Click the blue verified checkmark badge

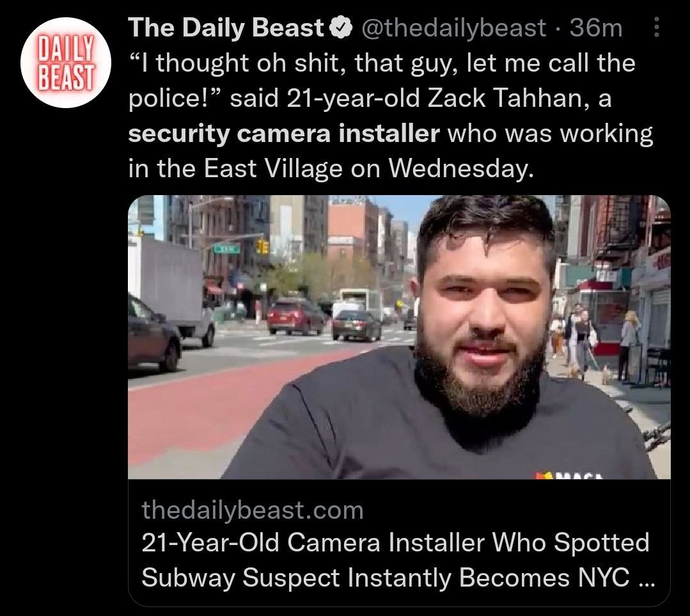343,29
